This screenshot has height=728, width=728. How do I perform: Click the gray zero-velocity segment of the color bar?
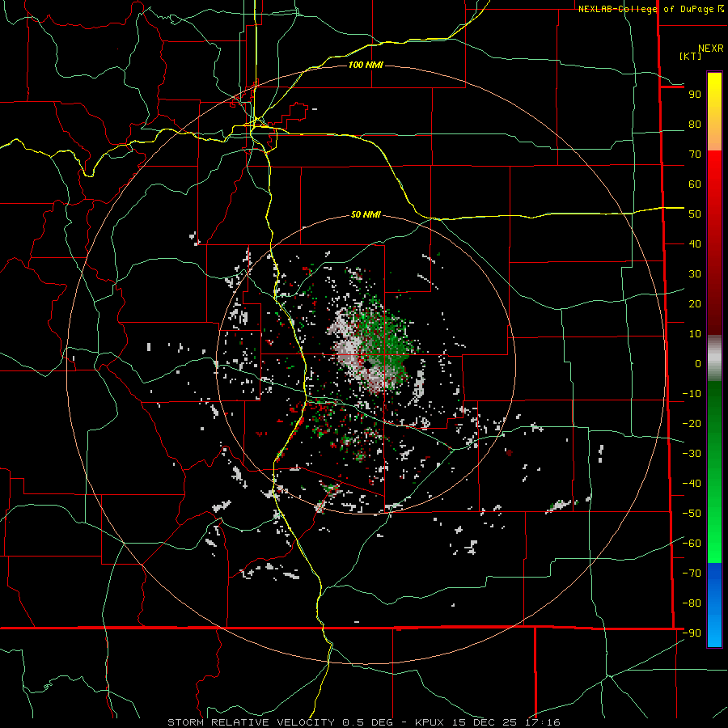714,358
